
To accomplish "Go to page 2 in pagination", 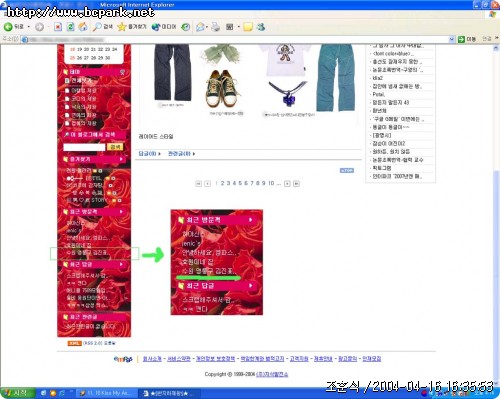I will point(223,183).
